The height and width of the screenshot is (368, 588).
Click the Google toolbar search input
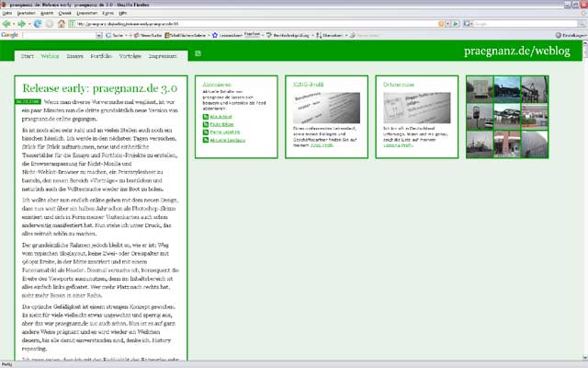[x=59, y=35]
